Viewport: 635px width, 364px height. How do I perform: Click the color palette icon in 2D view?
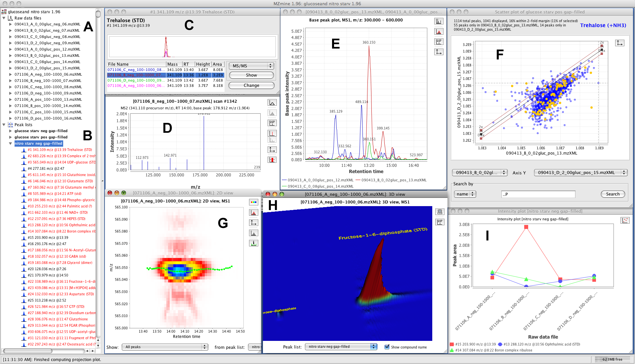point(254,202)
